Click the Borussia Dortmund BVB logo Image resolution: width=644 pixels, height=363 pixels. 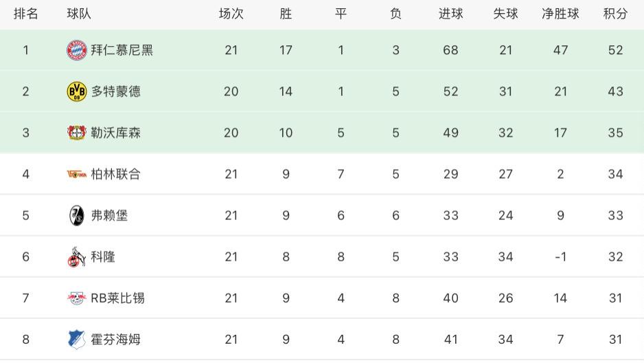pyautogui.click(x=77, y=91)
